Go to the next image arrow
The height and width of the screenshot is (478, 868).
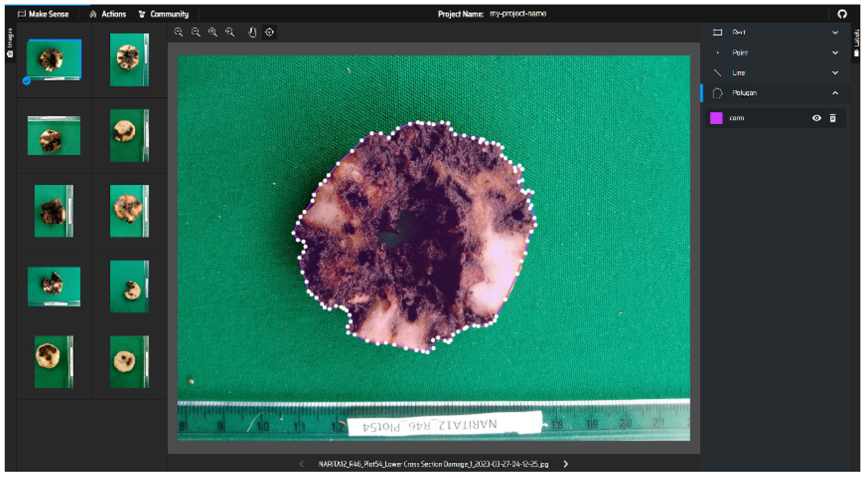(566, 464)
